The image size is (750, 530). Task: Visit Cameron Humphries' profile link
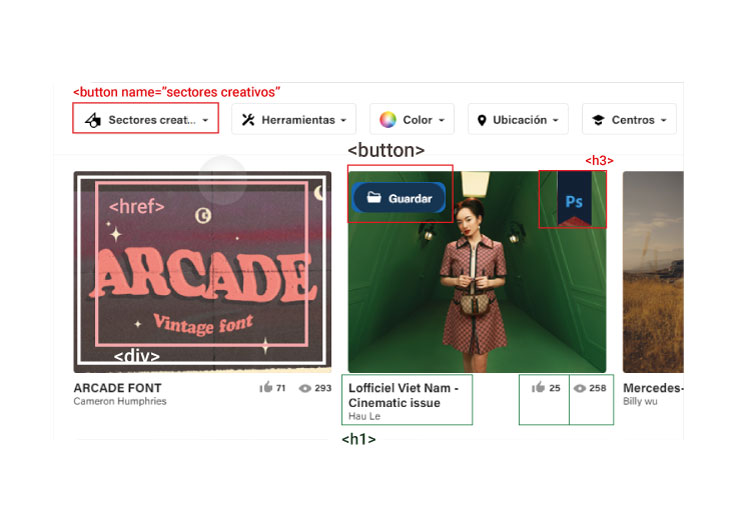click(119, 402)
